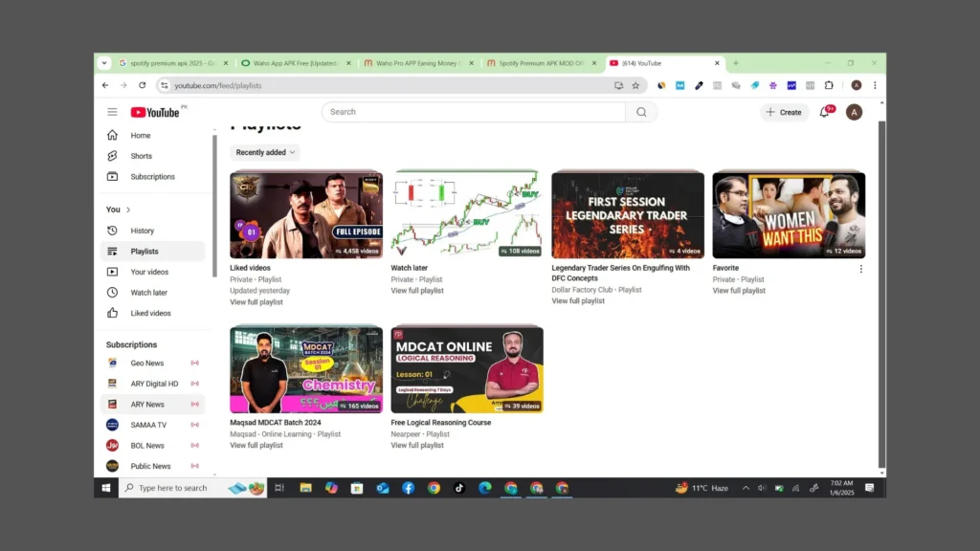
Task: Bookmark this page with the star icon
Action: click(635, 85)
